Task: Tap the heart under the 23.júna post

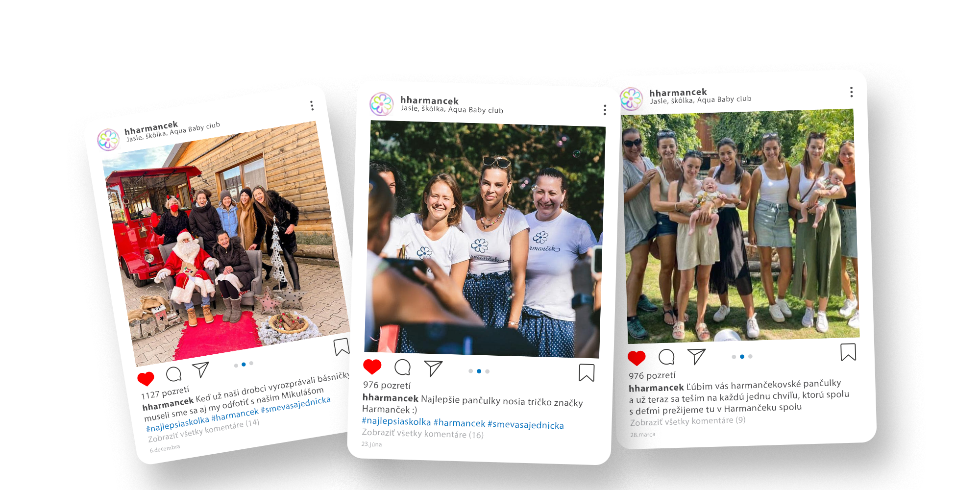Action: [372, 367]
